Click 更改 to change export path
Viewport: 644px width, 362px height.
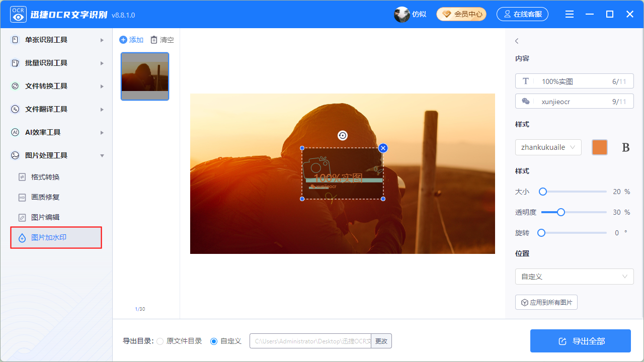(381, 341)
